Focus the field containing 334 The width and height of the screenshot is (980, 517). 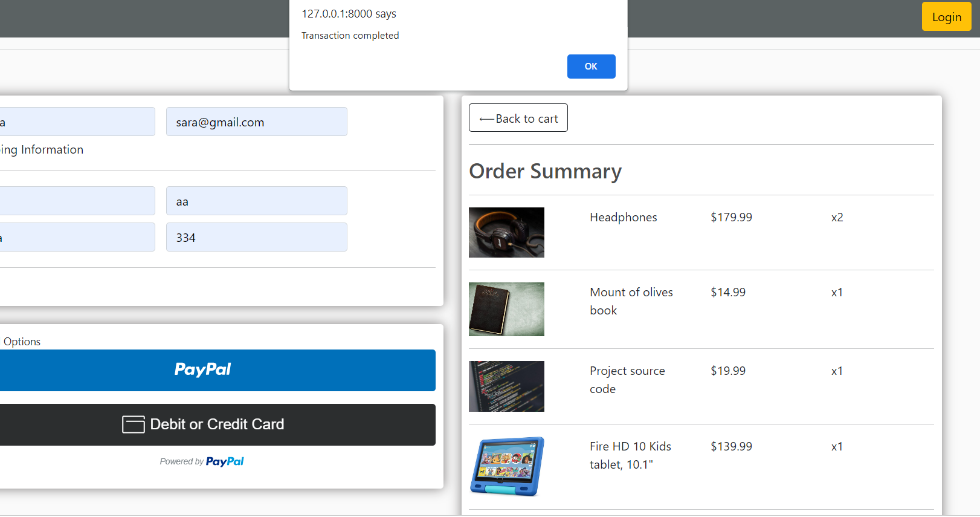pyautogui.click(x=257, y=237)
